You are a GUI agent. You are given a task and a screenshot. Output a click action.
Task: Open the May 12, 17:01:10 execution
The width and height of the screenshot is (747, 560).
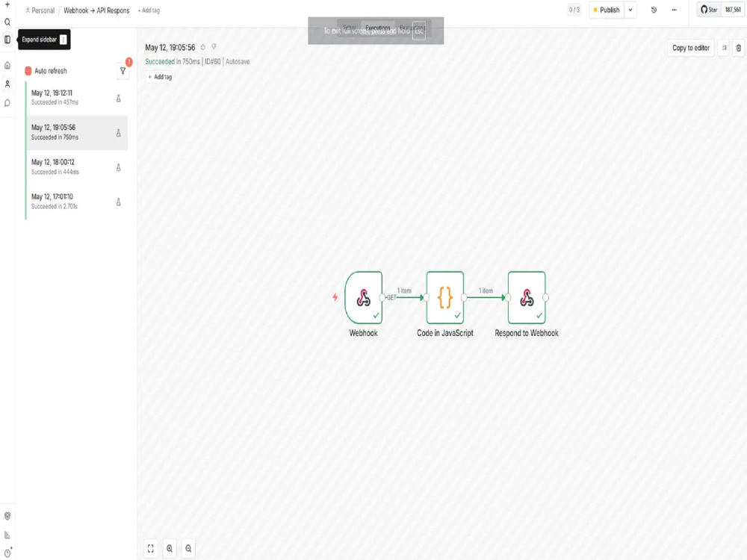pyautogui.click(x=77, y=202)
